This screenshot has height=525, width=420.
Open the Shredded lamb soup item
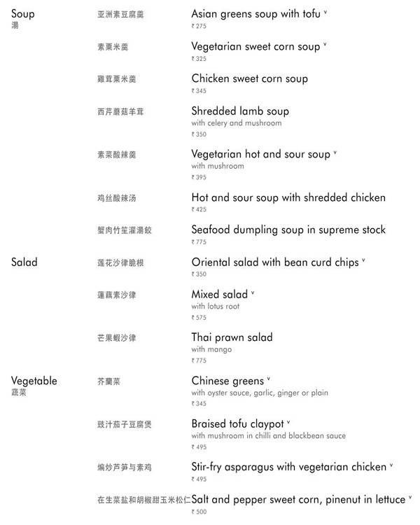pyautogui.click(x=240, y=111)
